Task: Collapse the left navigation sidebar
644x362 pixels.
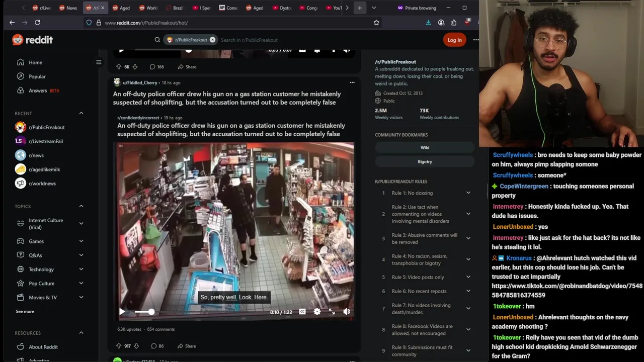Action: pos(99,62)
